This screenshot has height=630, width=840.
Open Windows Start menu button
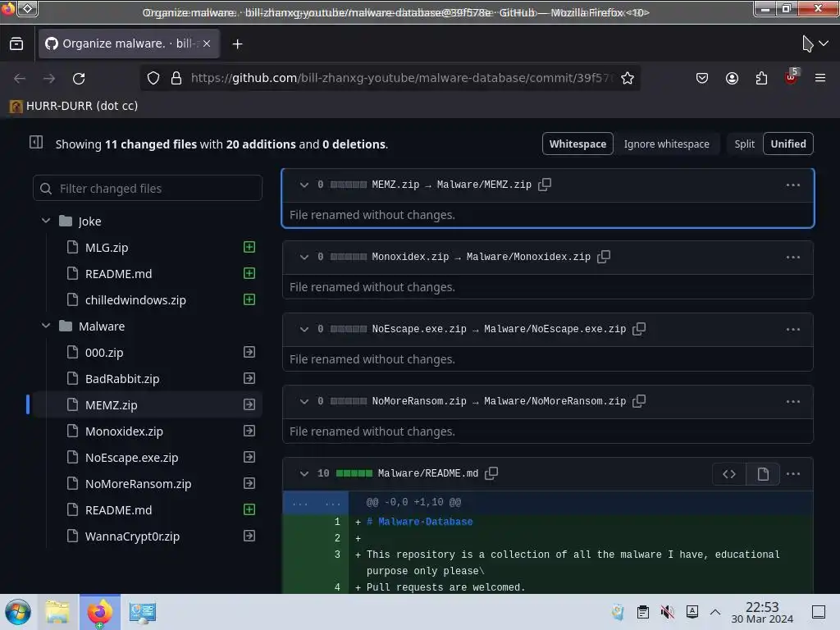click(18, 612)
